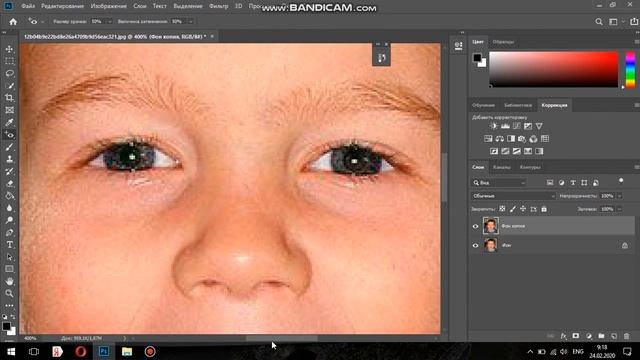Screen dimensions: 640x360
Task: Open layer filter kind dropdown 'Вид'
Action: [x=499, y=183]
